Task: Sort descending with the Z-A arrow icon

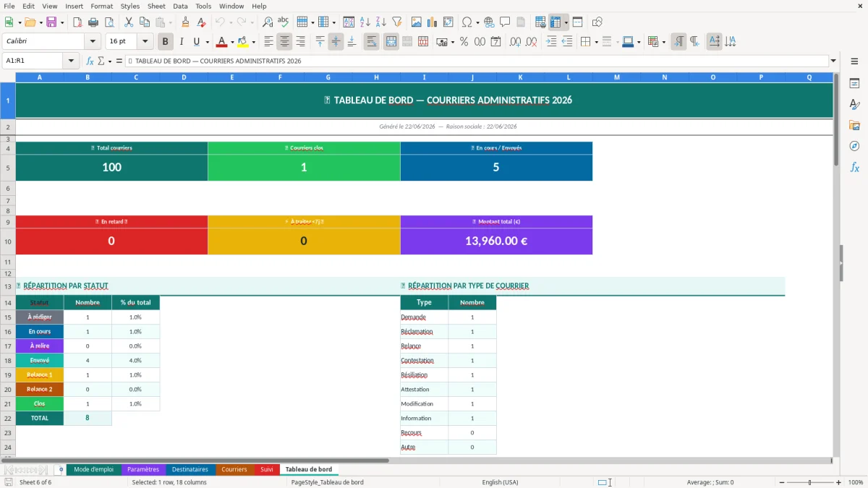Action: click(x=381, y=22)
